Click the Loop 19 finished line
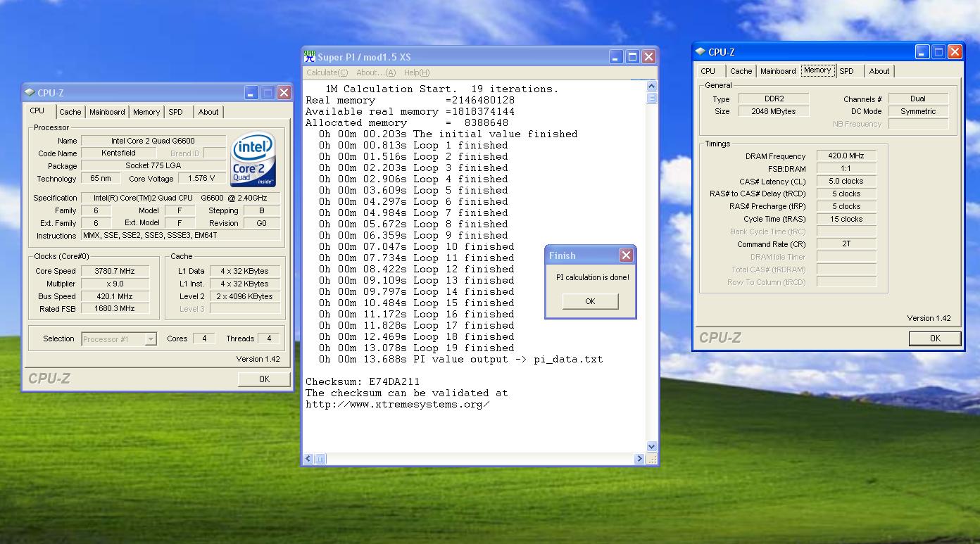Image resolution: width=980 pixels, height=544 pixels. click(x=416, y=348)
